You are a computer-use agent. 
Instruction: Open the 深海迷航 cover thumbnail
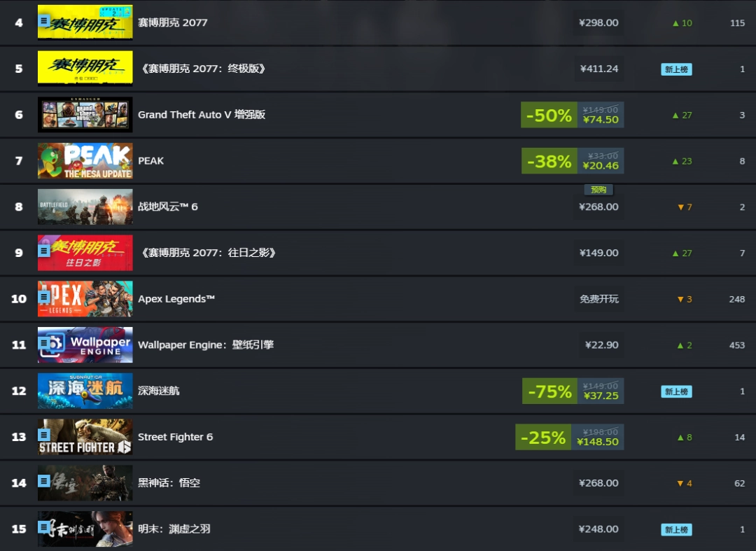click(85, 391)
